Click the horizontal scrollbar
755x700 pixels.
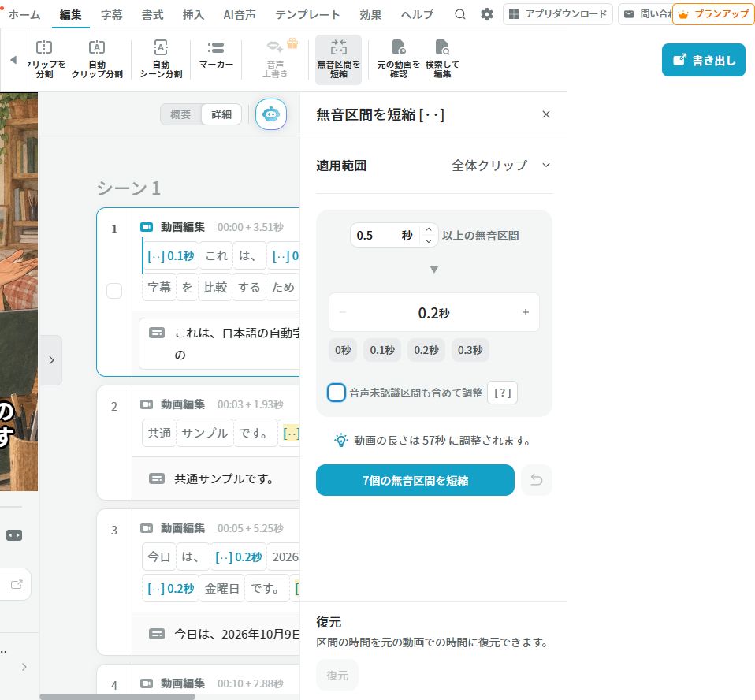(117, 697)
